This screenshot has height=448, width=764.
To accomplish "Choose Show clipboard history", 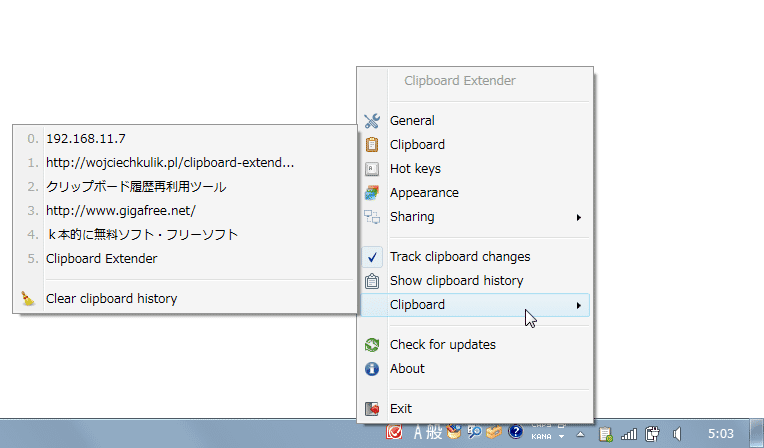I will click(475, 281).
